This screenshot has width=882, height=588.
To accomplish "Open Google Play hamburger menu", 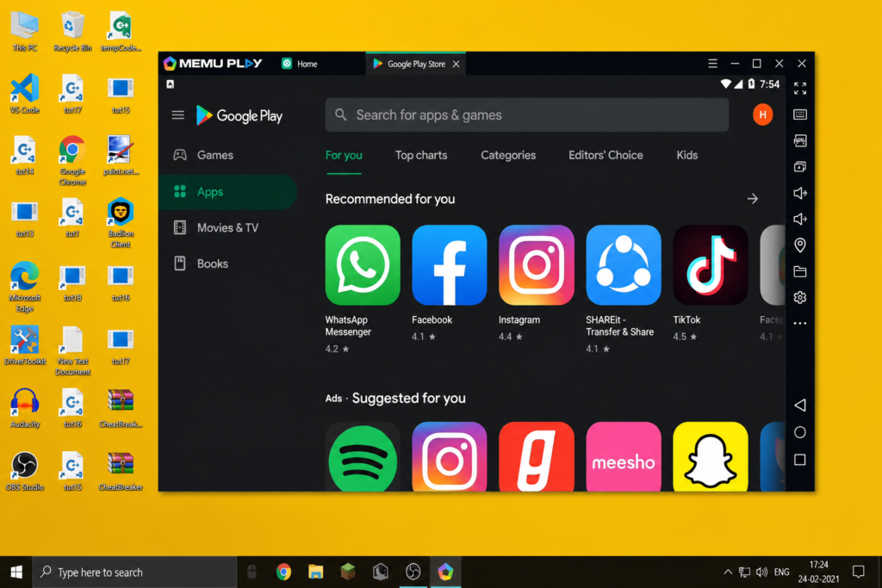I will pos(177,115).
